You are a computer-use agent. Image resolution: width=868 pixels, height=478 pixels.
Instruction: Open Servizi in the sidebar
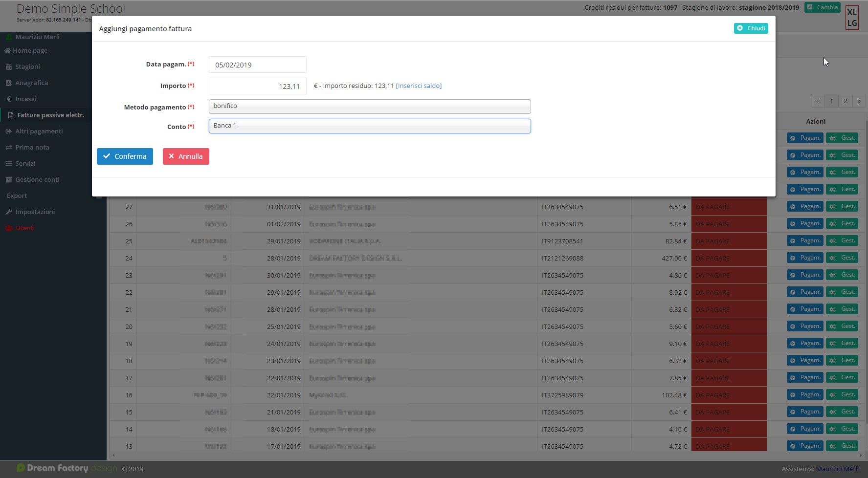coord(25,163)
